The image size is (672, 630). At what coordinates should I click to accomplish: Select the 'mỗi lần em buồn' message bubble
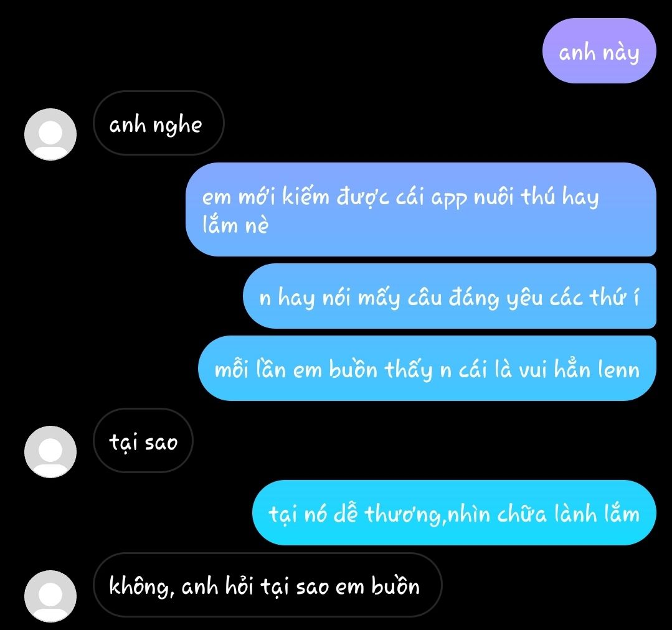[427, 369]
